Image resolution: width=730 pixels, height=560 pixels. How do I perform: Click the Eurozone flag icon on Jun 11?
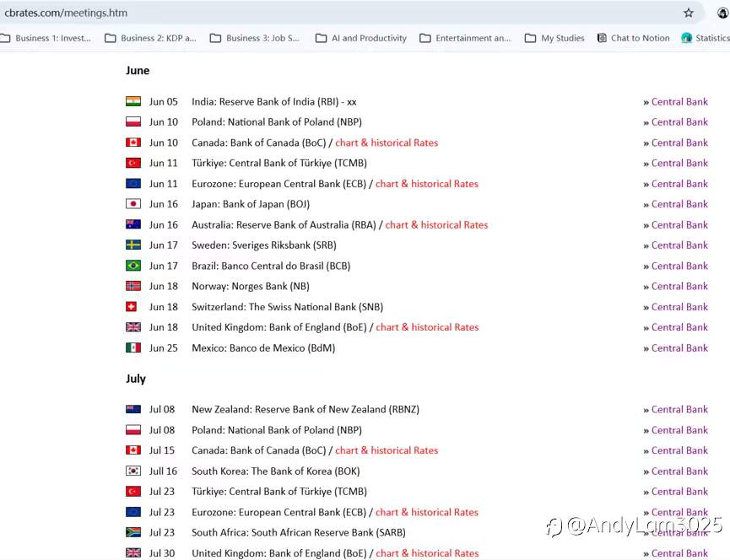coord(133,183)
